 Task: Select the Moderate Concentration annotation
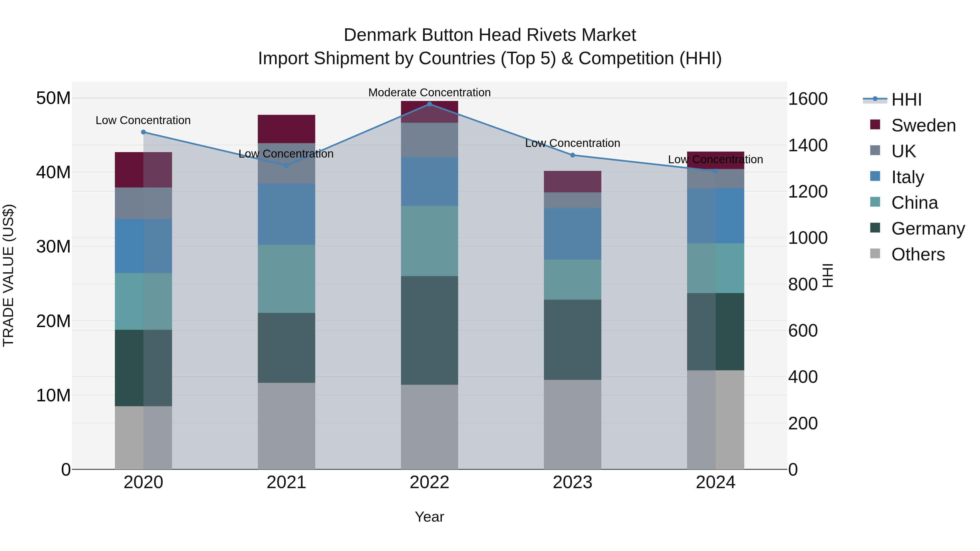(430, 93)
